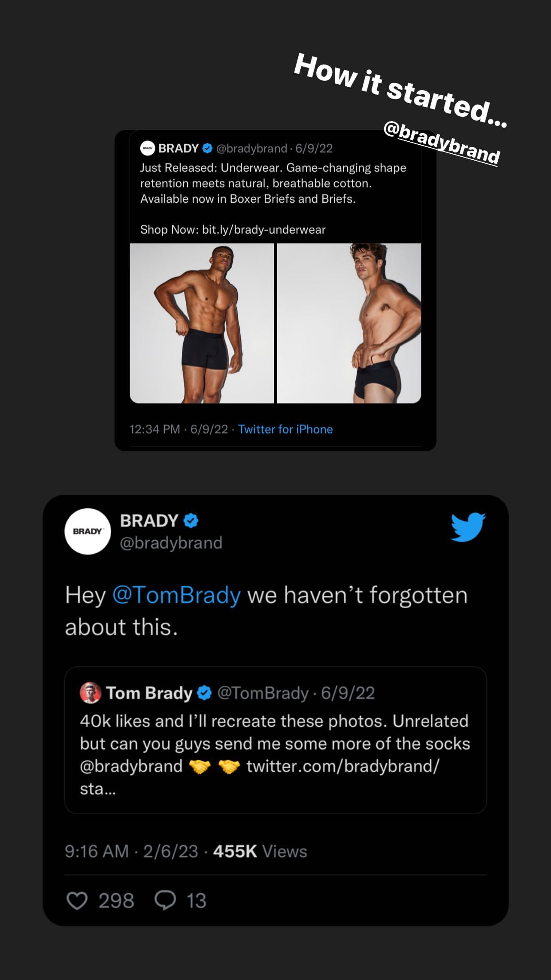Tap the 9:16 AM tweet timestamp
Screen dimensions: 551x980
[x=97, y=851]
